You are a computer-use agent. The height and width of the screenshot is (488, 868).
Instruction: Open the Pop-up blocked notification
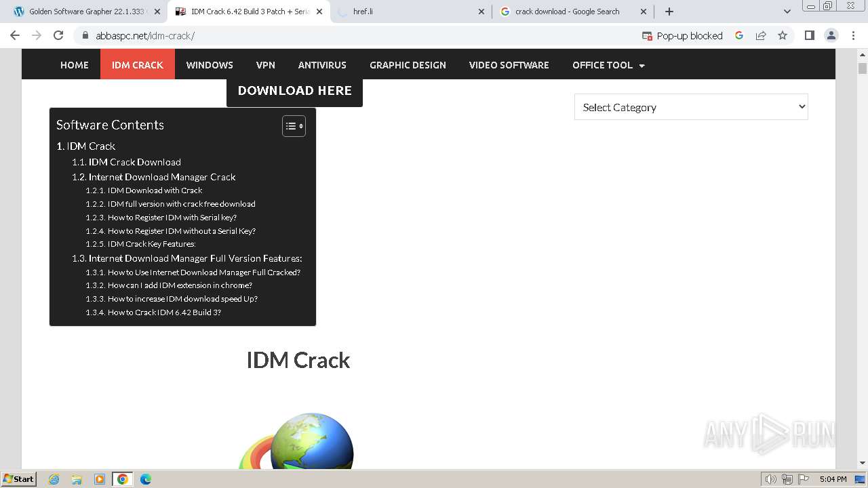coord(682,36)
